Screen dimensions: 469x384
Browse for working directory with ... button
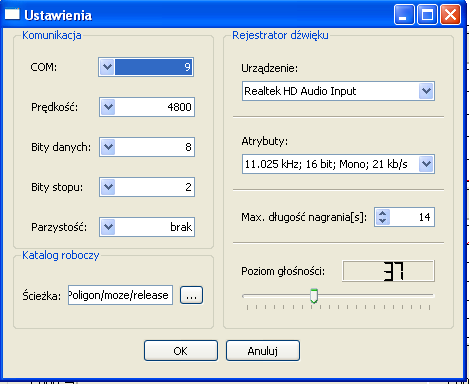coord(191,295)
